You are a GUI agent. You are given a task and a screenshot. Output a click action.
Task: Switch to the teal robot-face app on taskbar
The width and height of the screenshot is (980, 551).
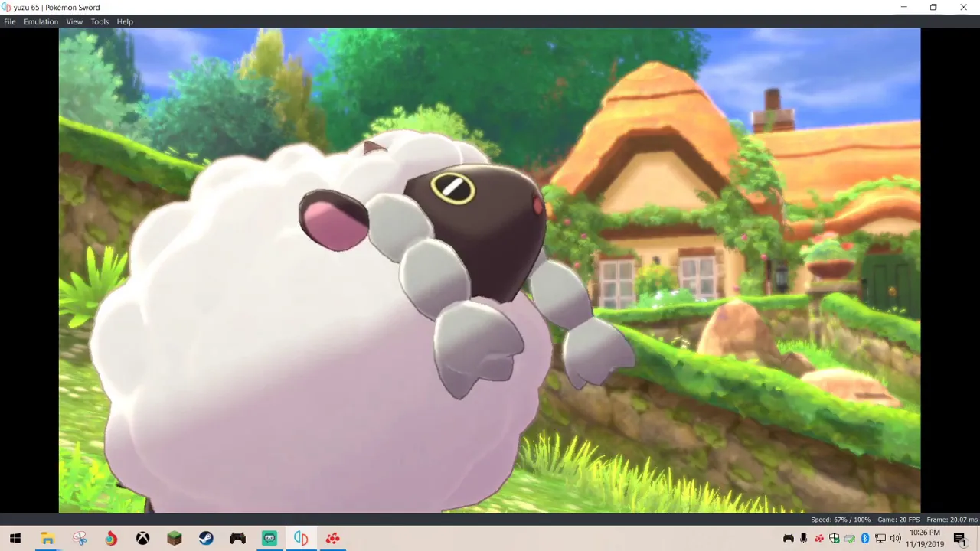pyautogui.click(x=269, y=538)
